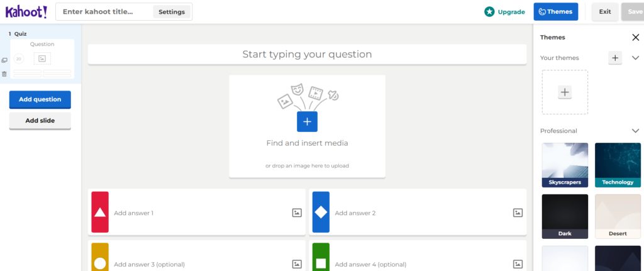Collapse the Professional themes section
Screen dimensions: 644x271
point(635,131)
